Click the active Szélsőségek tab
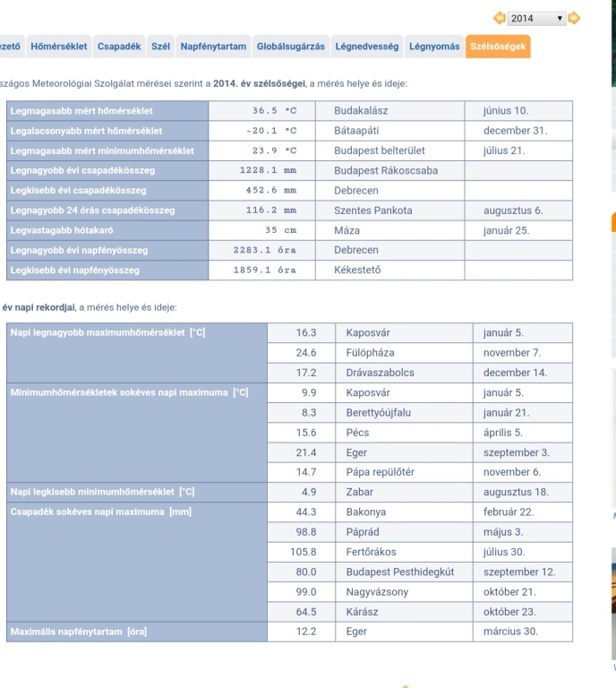This screenshot has width=616, height=688. click(x=498, y=46)
